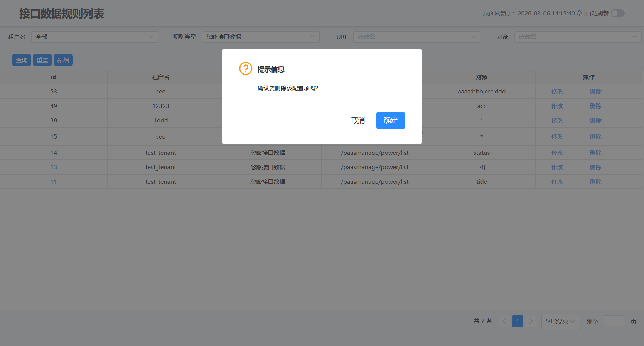Go to previous page arrow in pagination
The height and width of the screenshot is (346, 644).
coord(504,321)
